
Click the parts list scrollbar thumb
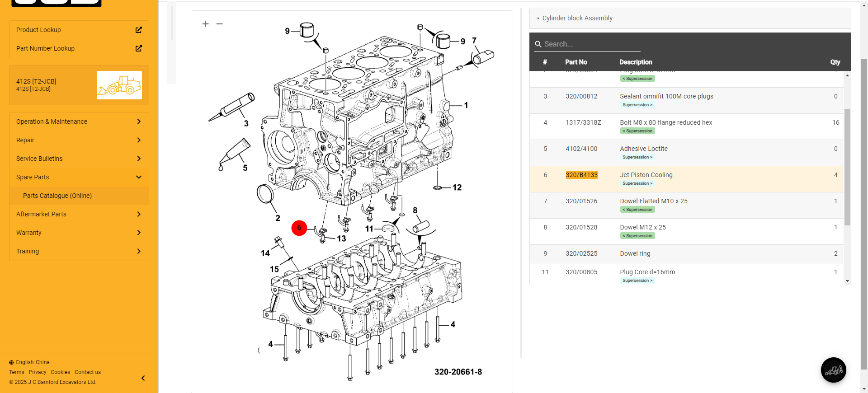click(x=847, y=167)
